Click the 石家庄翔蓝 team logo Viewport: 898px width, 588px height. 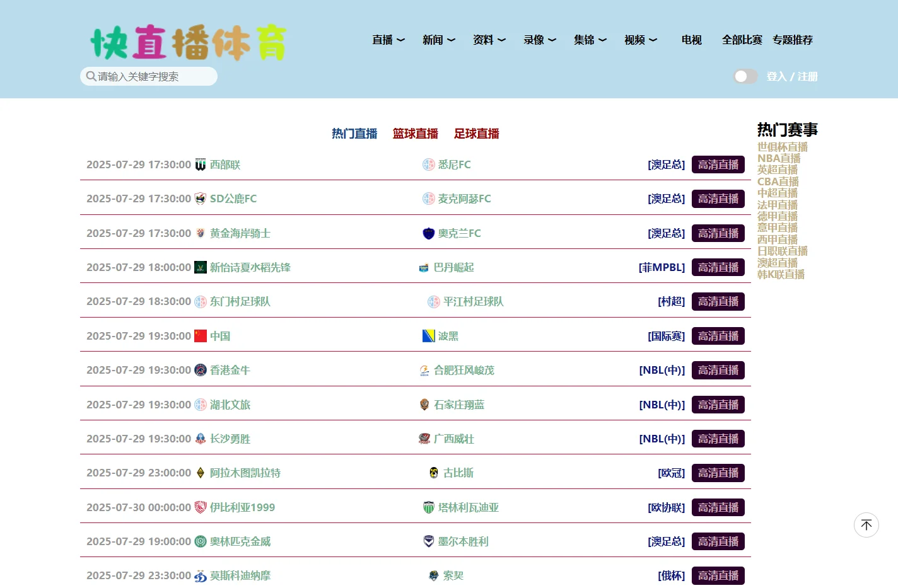click(424, 405)
